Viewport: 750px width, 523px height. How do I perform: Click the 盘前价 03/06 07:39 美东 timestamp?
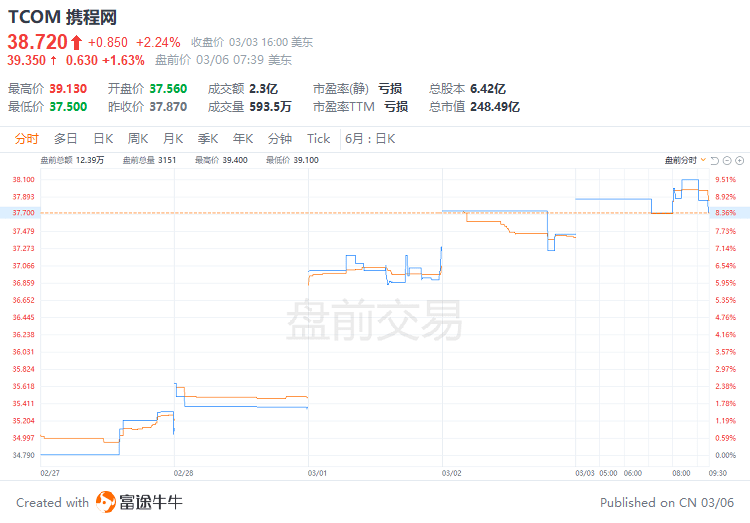[223, 60]
